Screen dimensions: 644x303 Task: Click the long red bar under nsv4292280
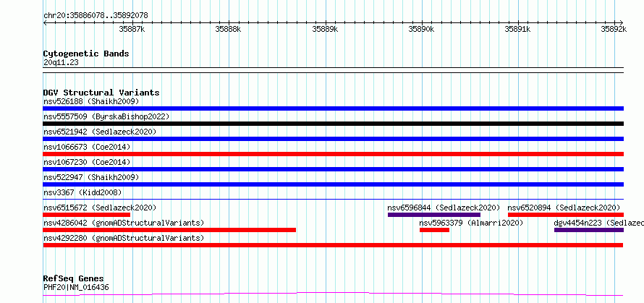pos(333,245)
